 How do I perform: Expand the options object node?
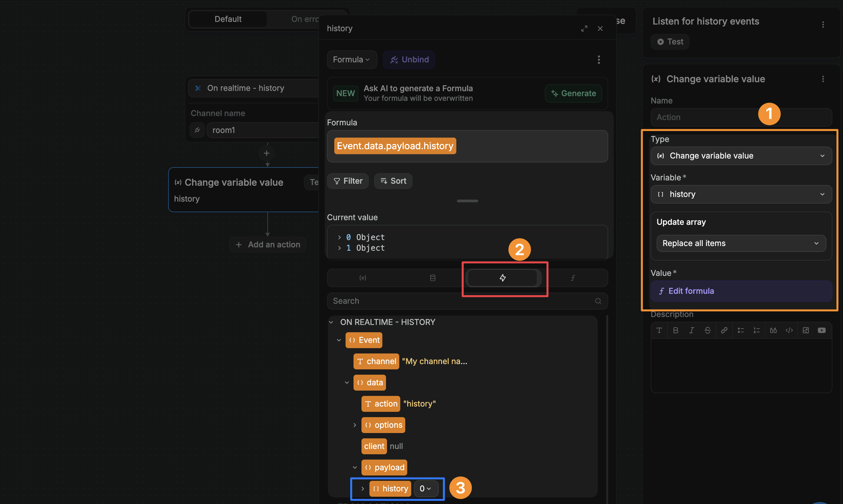[x=355, y=425]
